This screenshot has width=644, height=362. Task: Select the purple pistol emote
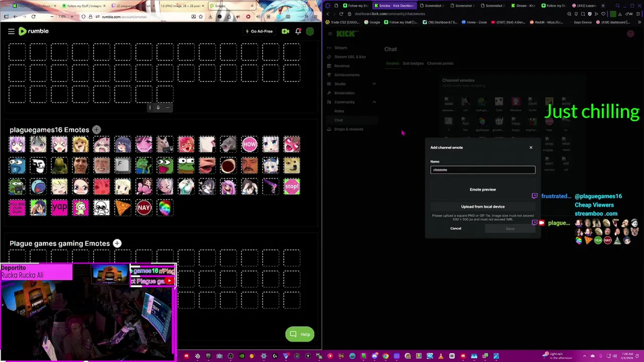[x=271, y=187]
